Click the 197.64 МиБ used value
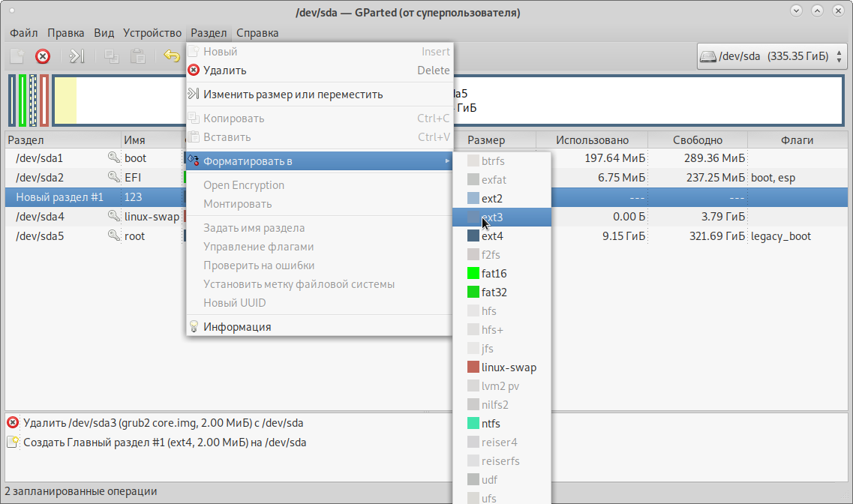This screenshot has width=853, height=504. point(614,157)
